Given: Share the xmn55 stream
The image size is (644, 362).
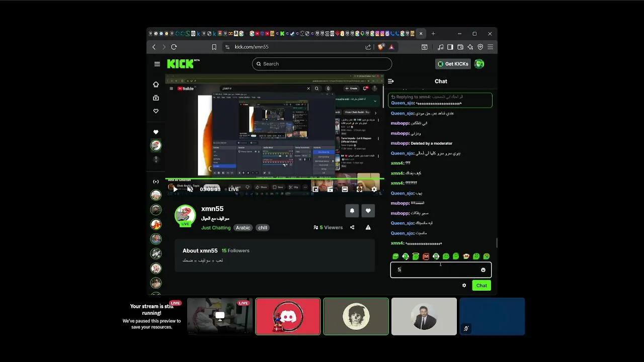Looking at the screenshot, I should tap(352, 227).
